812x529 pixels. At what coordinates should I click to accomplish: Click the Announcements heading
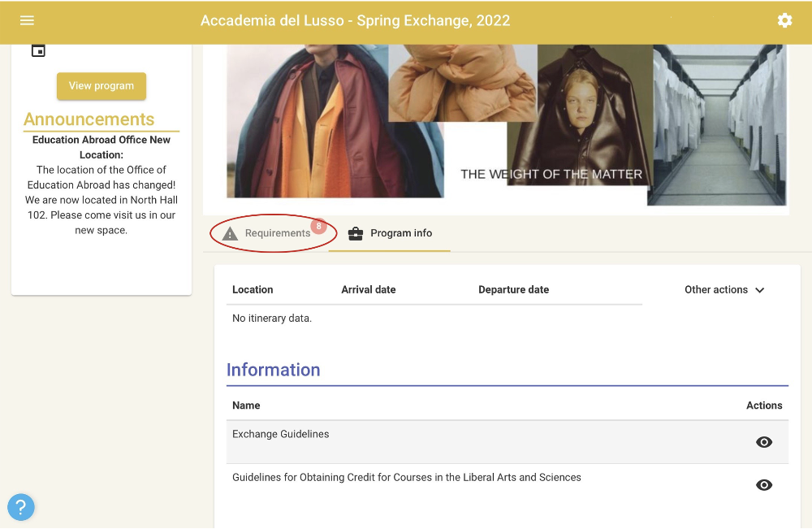[x=89, y=119]
